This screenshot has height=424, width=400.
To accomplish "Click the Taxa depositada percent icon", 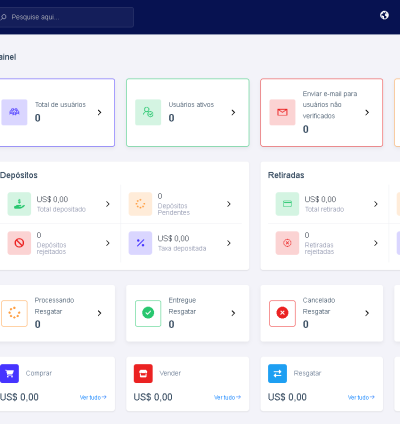I will pos(140,243).
